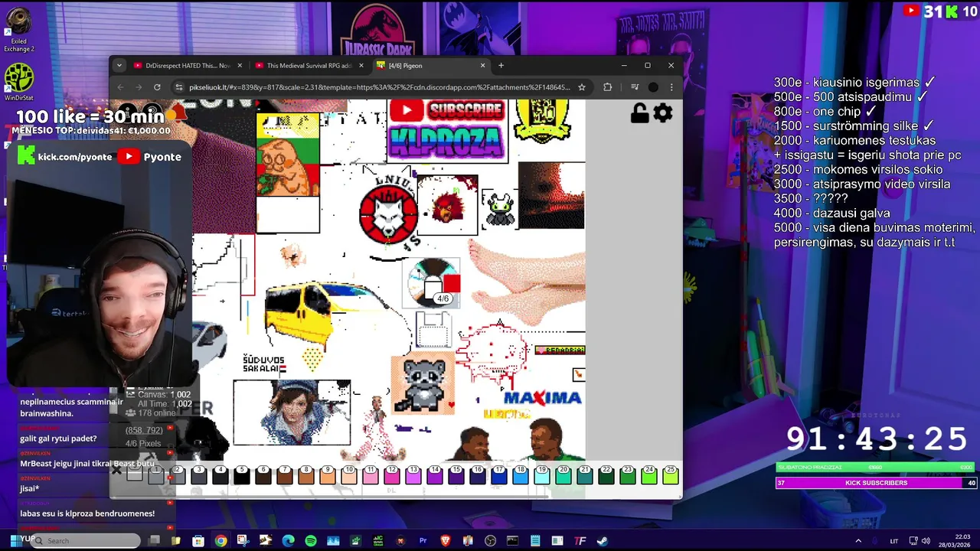Viewport: 980px width, 551px height.
Task: Close the color palette with X
Action: coord(116,470)
